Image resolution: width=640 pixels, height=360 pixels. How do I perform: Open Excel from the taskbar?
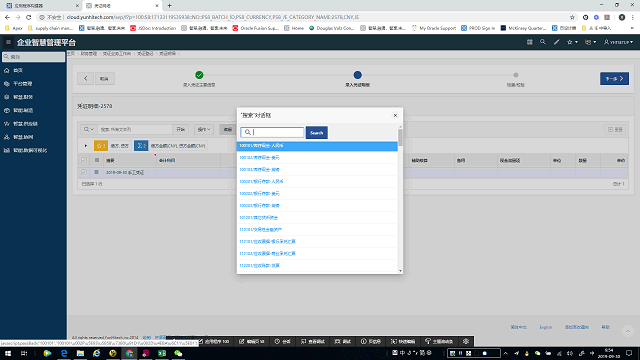point(162,353)
